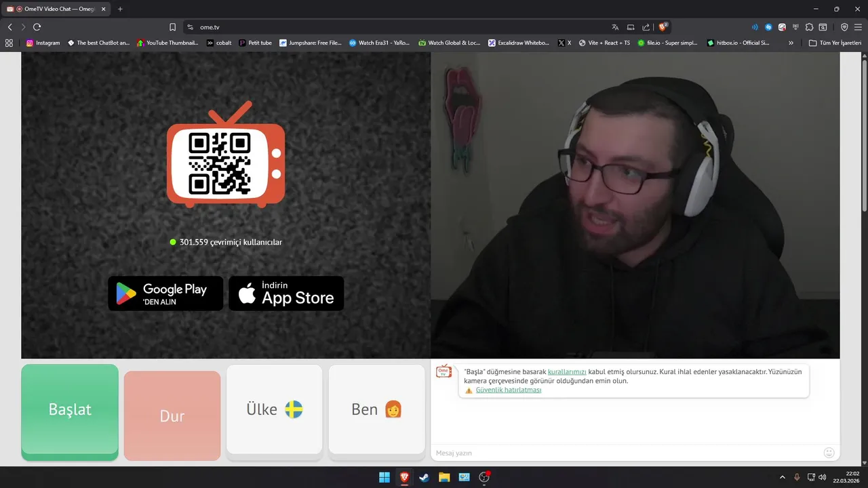
Task: Open the Güvenlik hatırlatması link
Action: point(509,390)
